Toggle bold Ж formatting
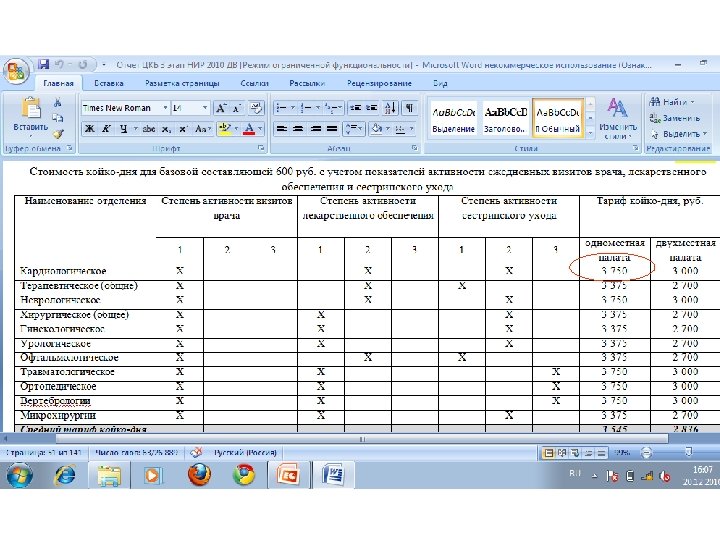 tap(90, 129)
